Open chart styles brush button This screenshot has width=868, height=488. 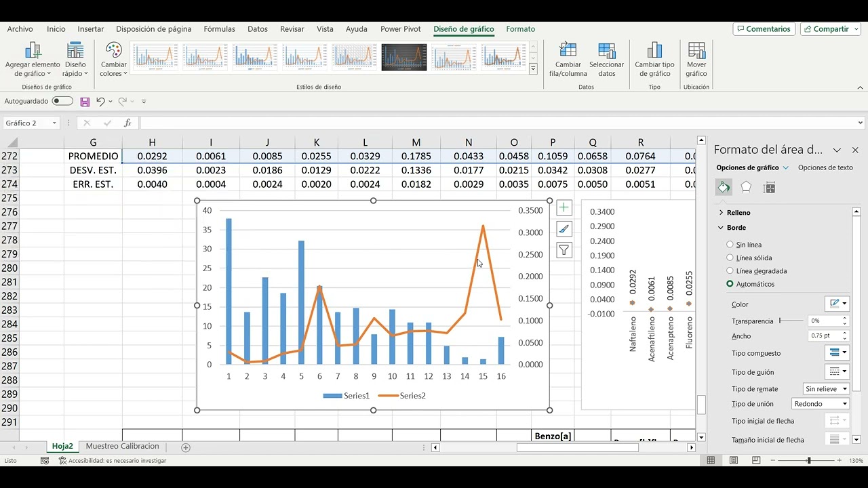click(x=564, y=229)
